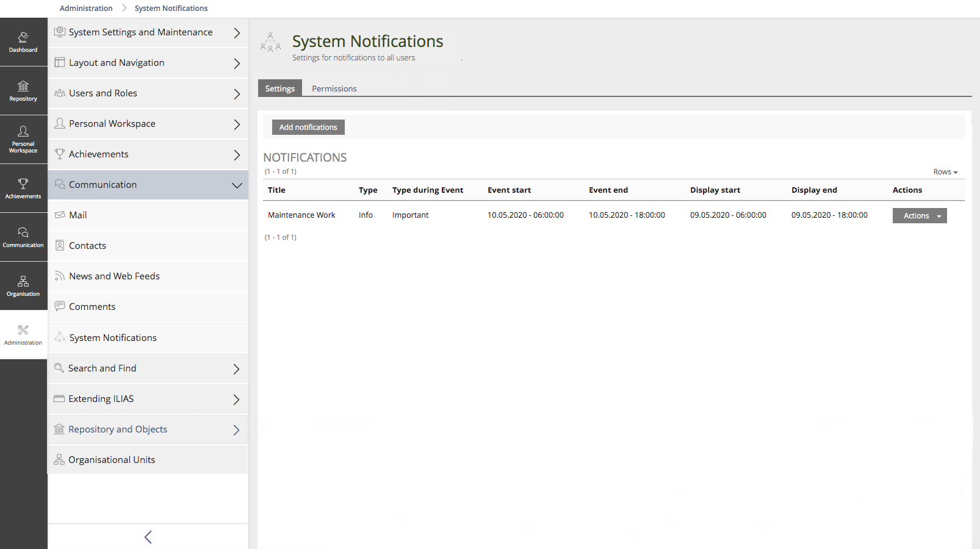Click Administration breadcrumb link

tap(86, 9)
